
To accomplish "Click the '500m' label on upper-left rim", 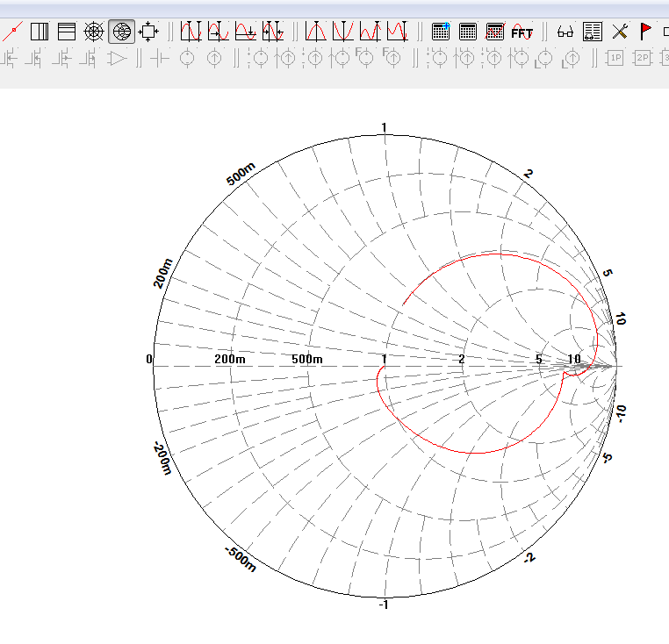I will (x=241, y=174).
